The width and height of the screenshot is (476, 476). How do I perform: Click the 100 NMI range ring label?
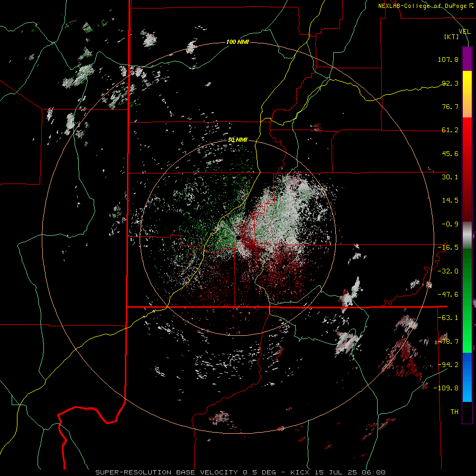pos(237,42)
